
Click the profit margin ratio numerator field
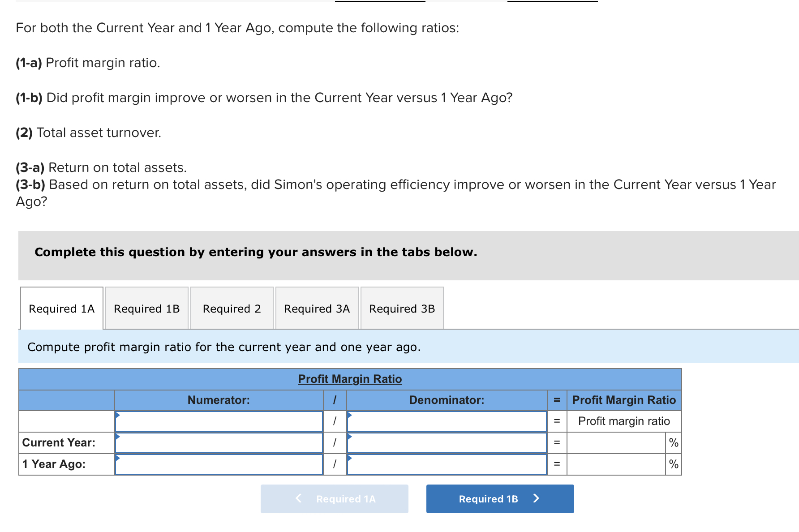(x=219, y=421)
